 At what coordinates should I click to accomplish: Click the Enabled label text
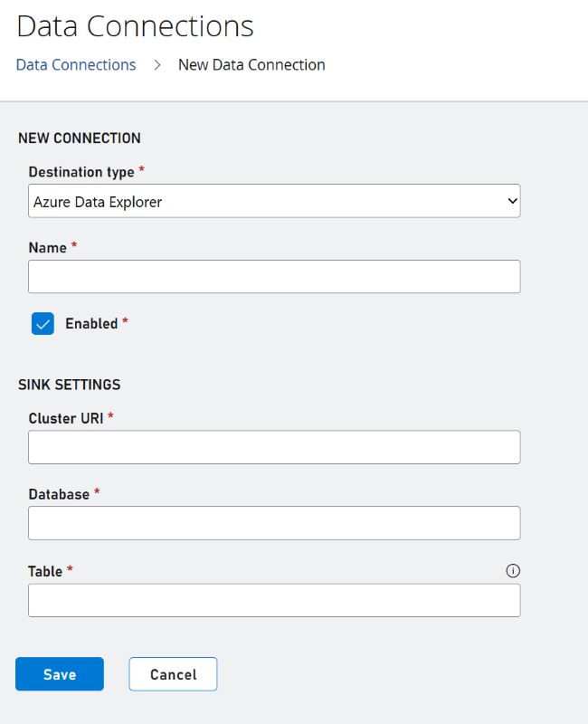pos(91,324)
